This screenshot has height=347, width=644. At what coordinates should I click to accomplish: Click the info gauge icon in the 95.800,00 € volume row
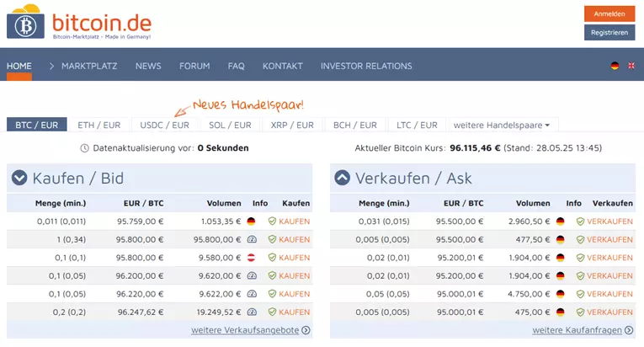click(252, 239)
